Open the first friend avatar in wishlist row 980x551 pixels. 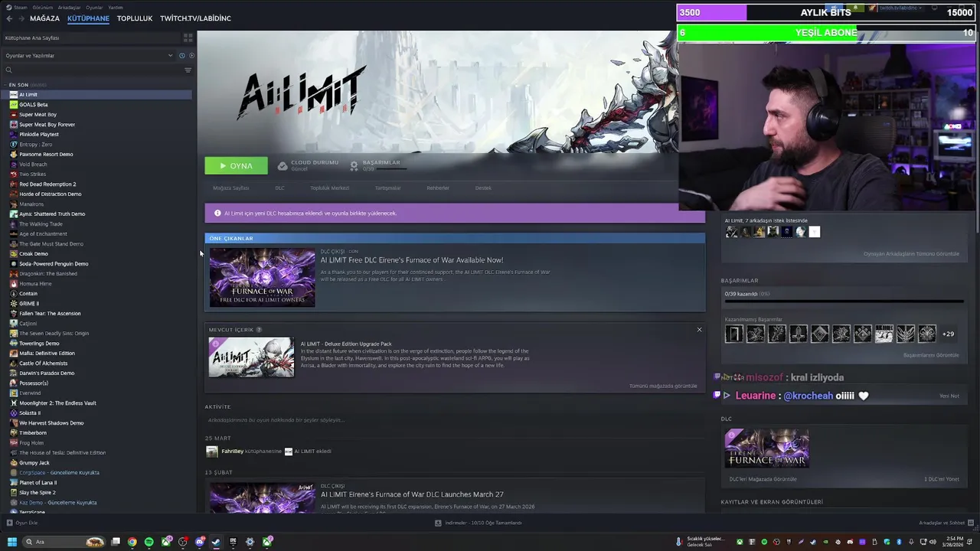[732, 232]
